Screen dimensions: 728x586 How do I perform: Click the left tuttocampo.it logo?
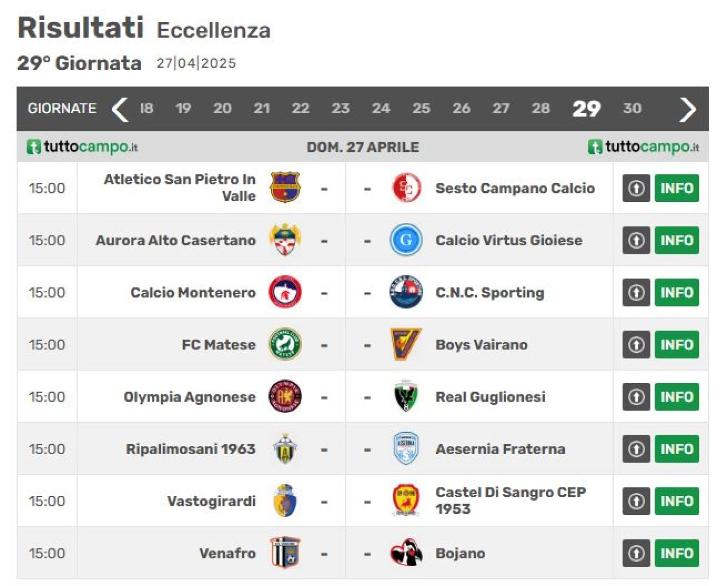[x=82, y=147]
